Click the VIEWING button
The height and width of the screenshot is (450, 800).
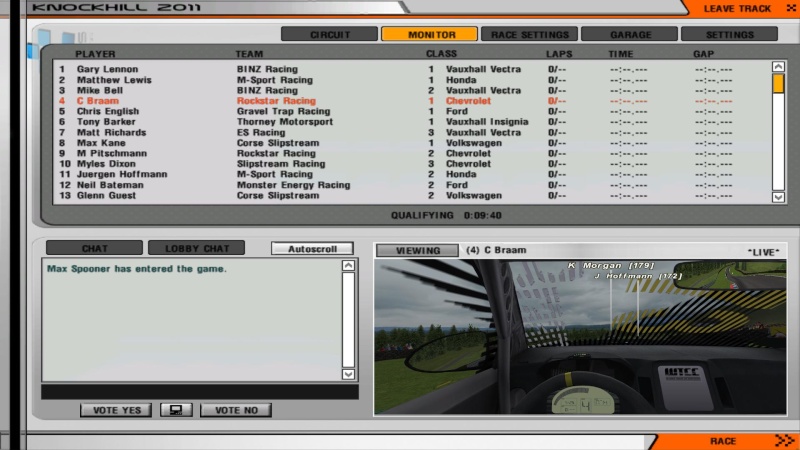(x=417, y=251)
